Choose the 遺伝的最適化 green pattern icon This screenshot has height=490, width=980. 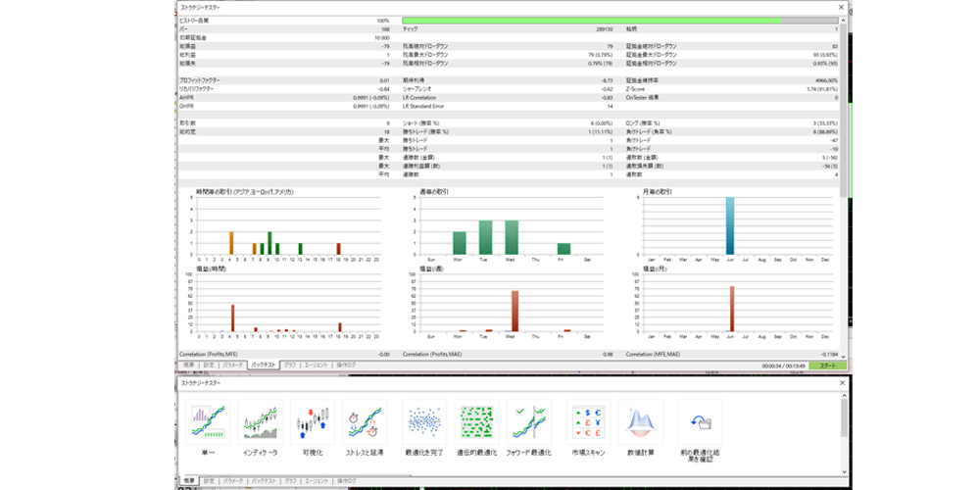478,423
